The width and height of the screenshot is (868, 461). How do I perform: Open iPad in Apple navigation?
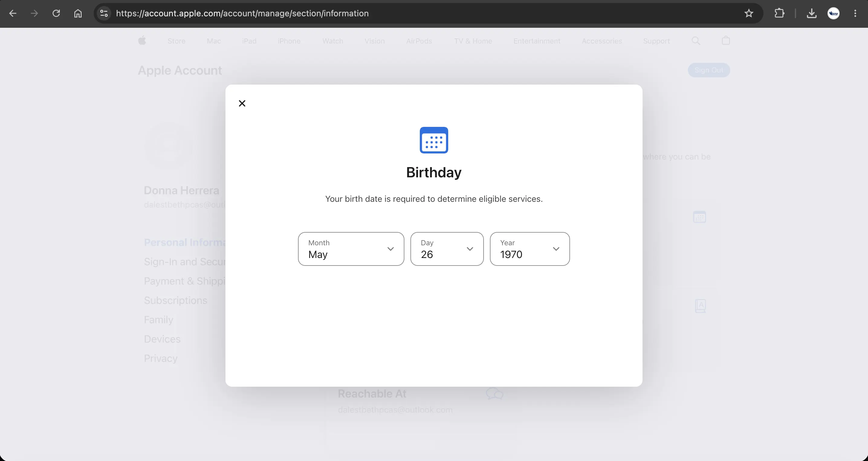pos(249,41)
